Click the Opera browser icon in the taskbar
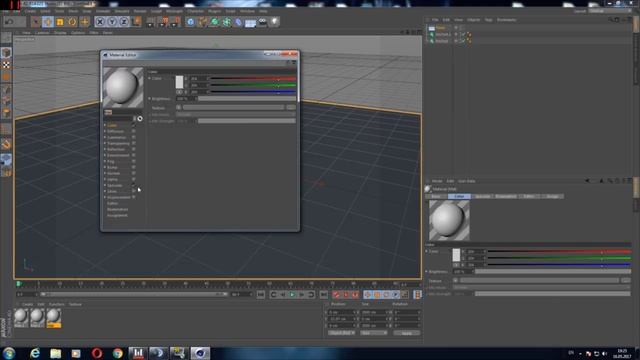The image size is (640, 360). click(x=97, y=353)
